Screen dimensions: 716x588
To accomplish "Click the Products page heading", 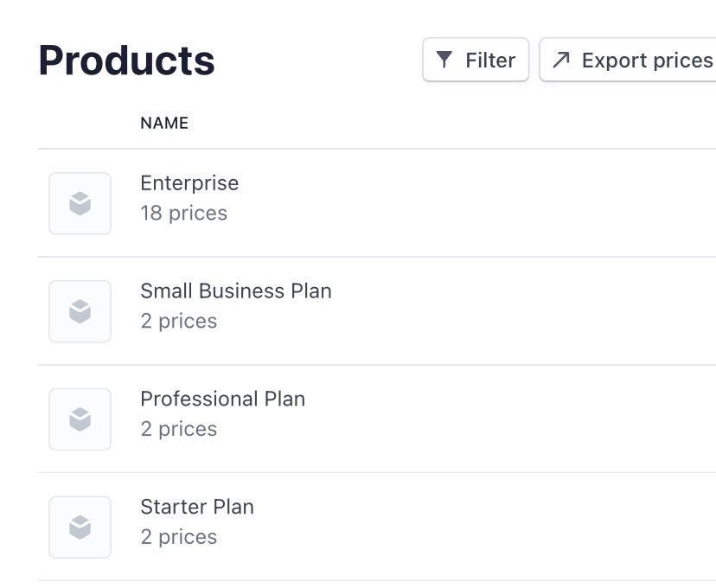I will click(127, 61).
